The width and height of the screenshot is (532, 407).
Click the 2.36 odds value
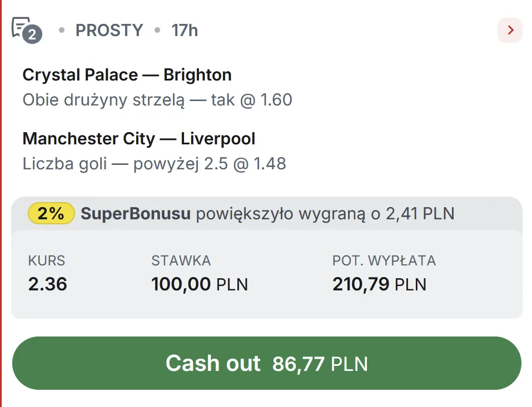(47, 284)
